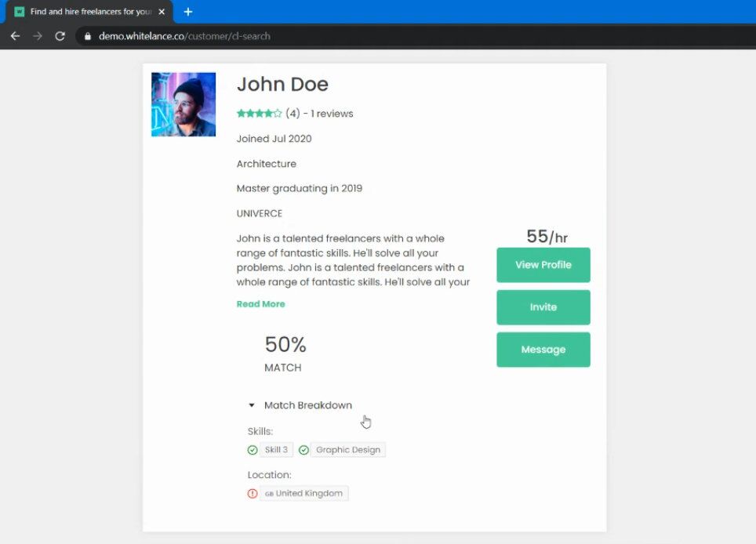
Task: Click 'Master graduating in 2019' text
Action: tap(300, 188)
